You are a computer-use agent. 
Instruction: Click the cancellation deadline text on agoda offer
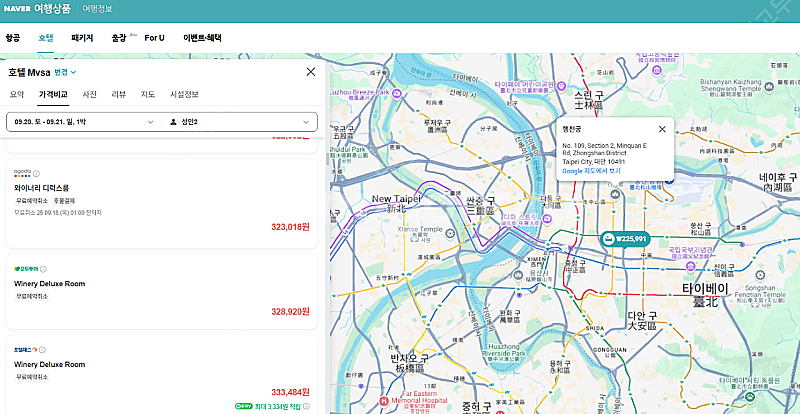point(58,212)
